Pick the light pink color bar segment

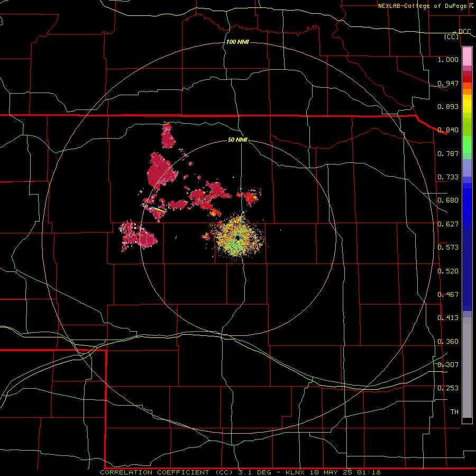click(467, 57)
